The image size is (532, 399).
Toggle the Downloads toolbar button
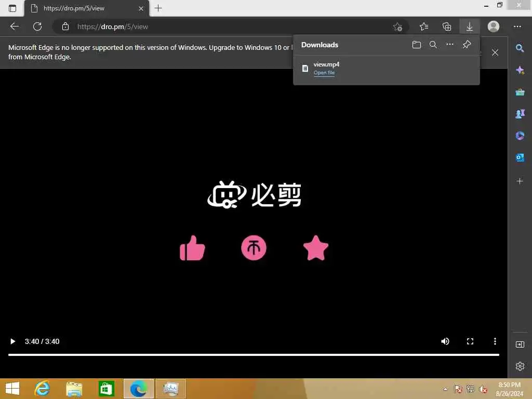point(470,26)
